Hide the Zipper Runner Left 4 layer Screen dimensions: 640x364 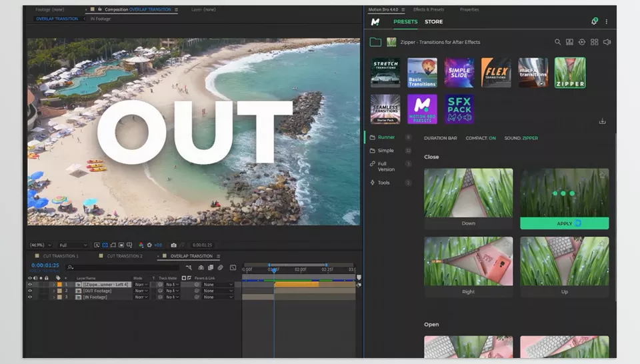pyautogui.click(x=30, y=285)
